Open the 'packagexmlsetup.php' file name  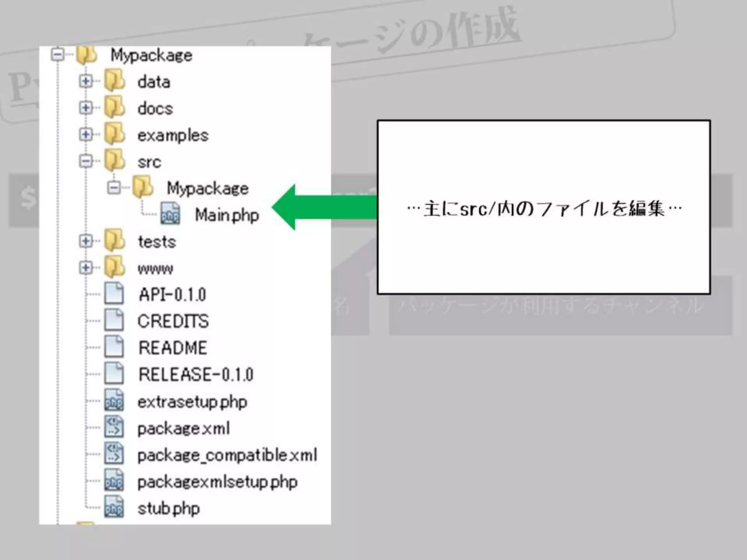(217, 482)
